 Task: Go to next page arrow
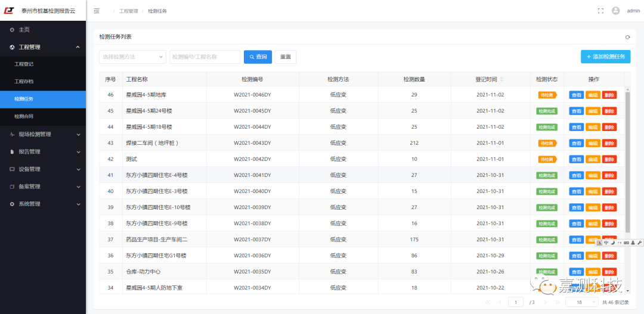point(545,302)
